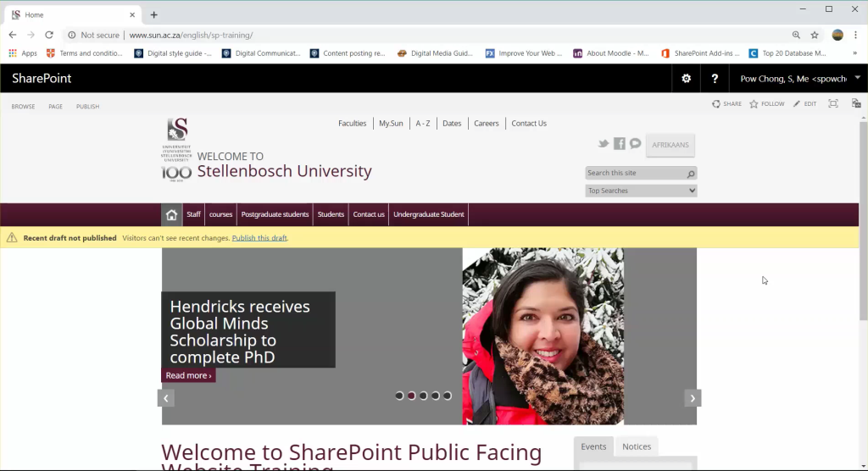868x471 pixels.
Task: Close the Home browser tab
Action: point(132,15)
